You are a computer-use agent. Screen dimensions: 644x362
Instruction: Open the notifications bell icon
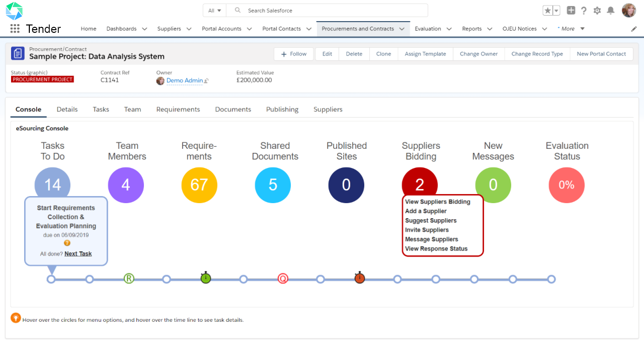click(610, 10)
